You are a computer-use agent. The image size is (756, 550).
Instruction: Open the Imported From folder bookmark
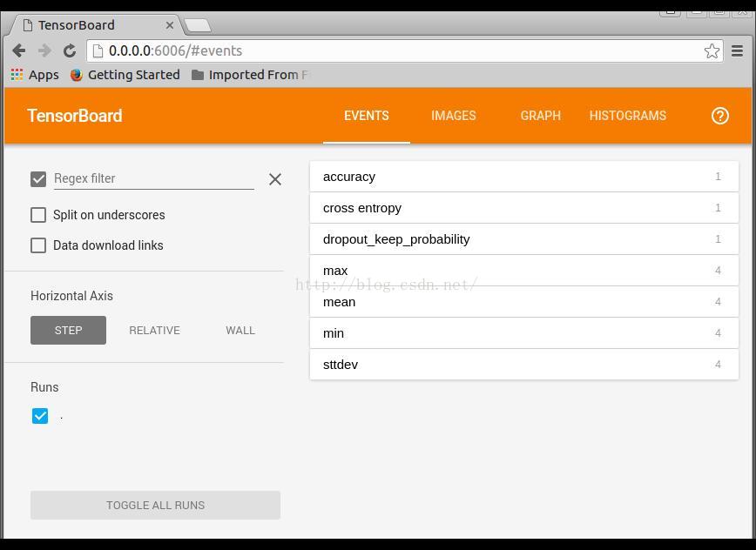[249, 75]
